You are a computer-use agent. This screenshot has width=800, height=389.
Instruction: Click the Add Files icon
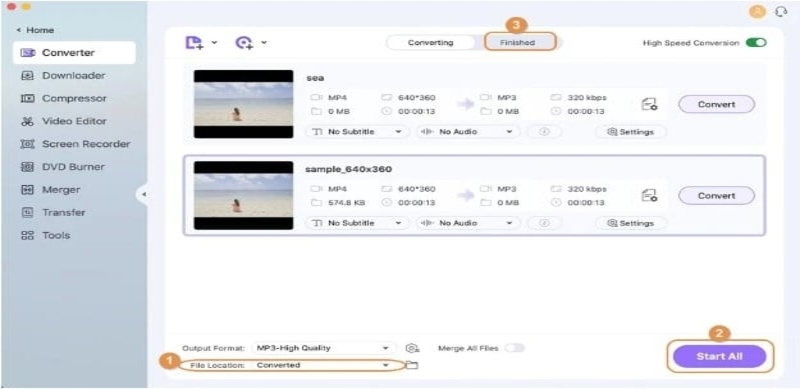(x=194, y=43)
